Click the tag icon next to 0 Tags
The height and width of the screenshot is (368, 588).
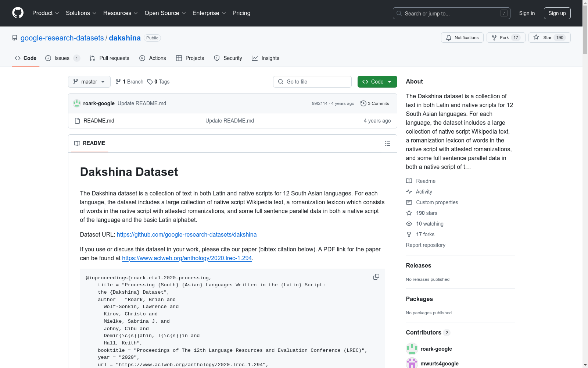[x=150, y=82]
